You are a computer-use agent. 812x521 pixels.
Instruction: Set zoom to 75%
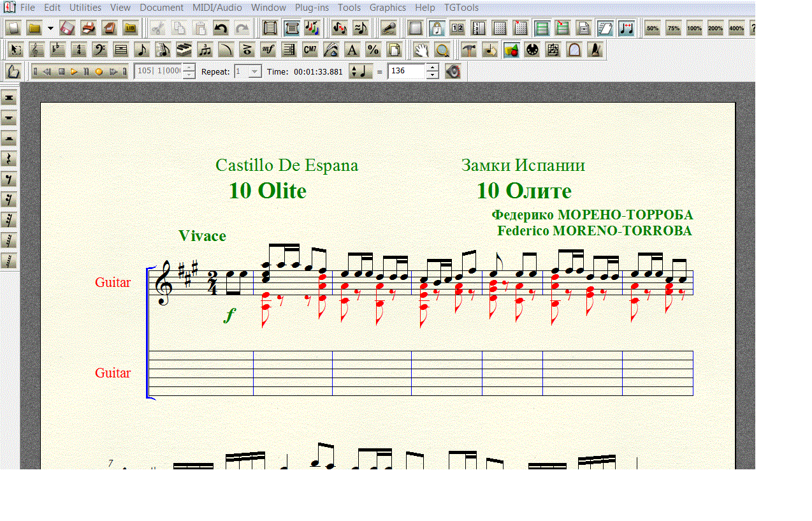(674, 28)
